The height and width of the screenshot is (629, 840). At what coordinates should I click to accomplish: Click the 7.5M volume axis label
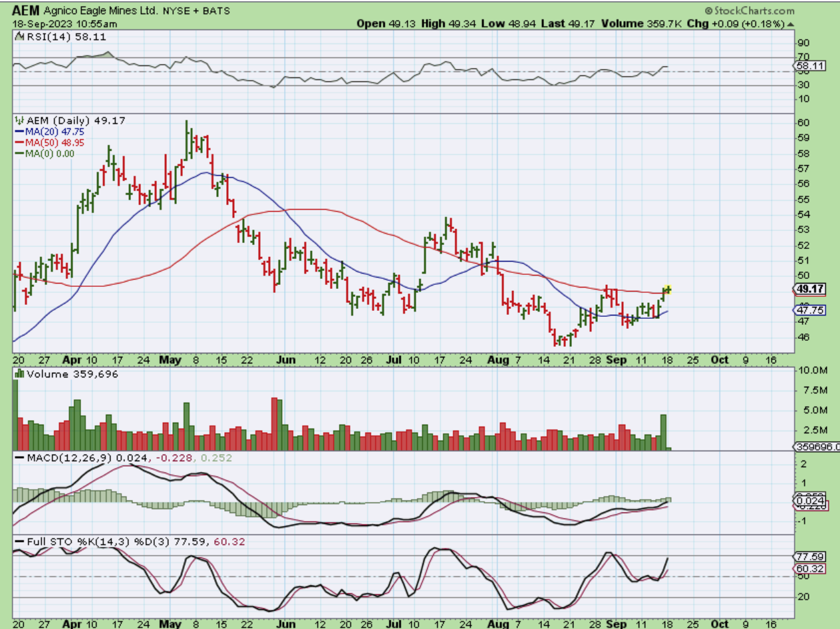coord(815,390)
